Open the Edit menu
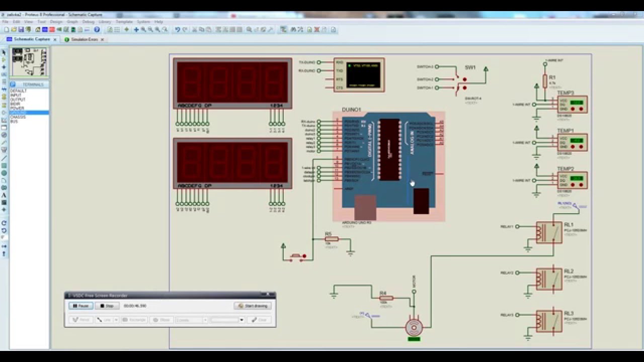This screenshot has width=644, height=362. tap(17, 22)
